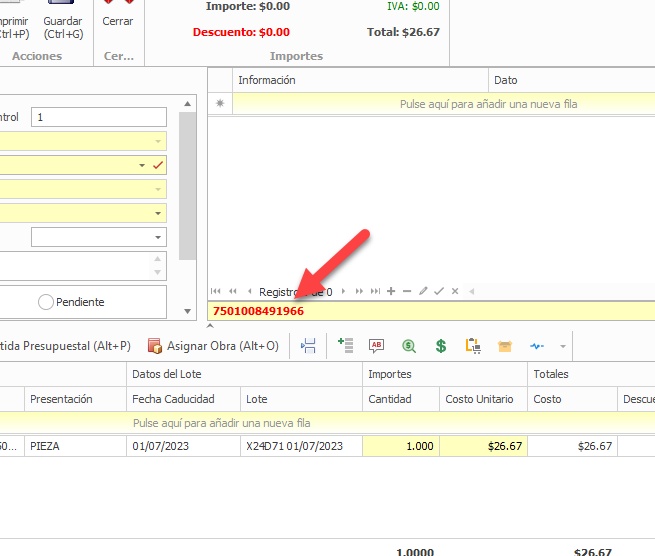Viewport: 655px width, 556px height.
Task: Click Fecha Caducidad column header
Action: point(183,399)
